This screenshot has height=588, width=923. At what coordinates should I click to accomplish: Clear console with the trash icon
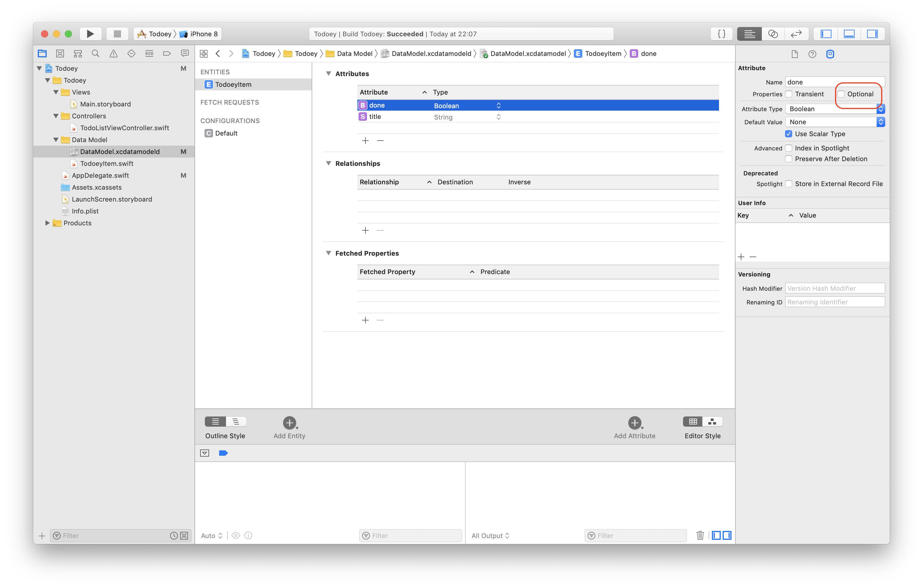click(700, 535)
